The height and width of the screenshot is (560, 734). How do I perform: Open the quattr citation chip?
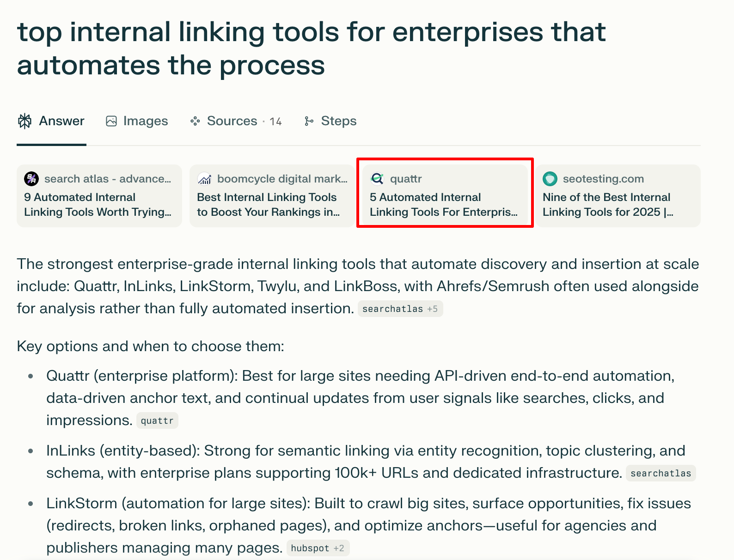[x=157, y=420]
